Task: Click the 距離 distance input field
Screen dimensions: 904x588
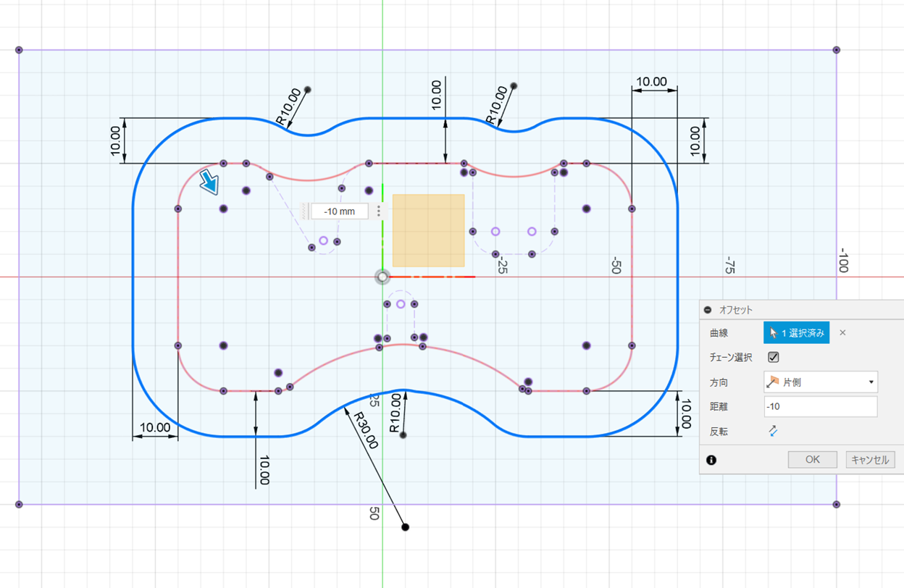Action: pyautogui.click(x=820, y=406)
